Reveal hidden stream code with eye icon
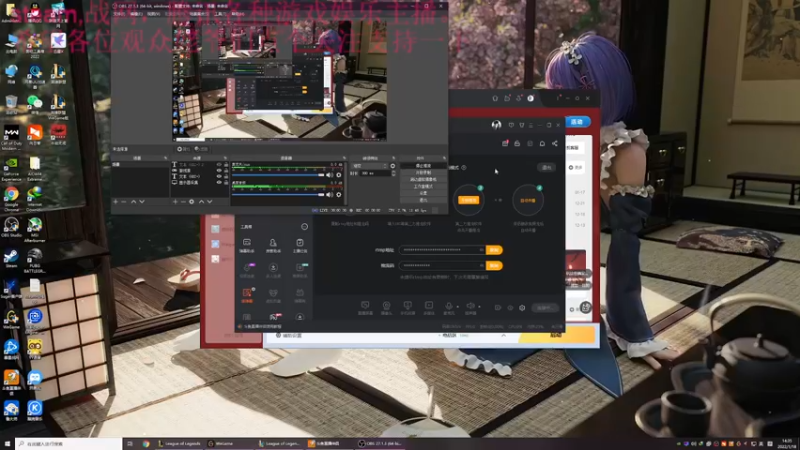800x450 pixels. click(481, 266)
